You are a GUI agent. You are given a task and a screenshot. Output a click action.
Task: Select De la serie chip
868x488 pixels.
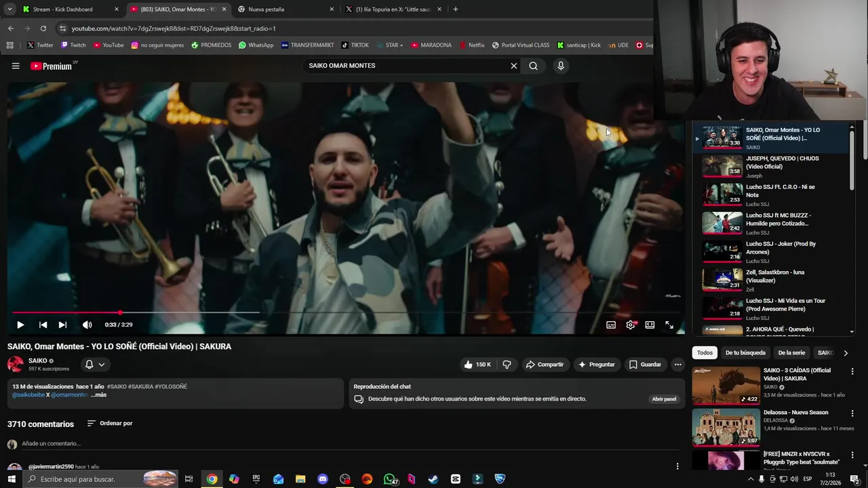pyautogui.click(x=791, y=352)
